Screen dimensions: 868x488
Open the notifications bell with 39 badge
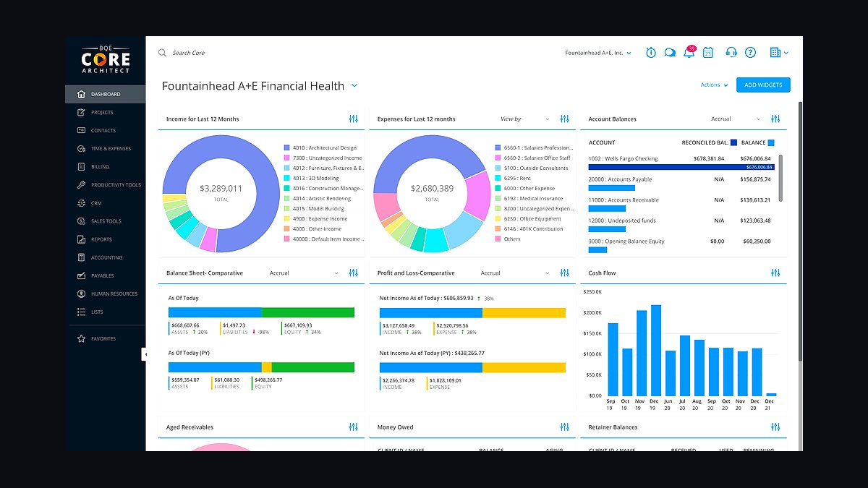tap(689, 52)
